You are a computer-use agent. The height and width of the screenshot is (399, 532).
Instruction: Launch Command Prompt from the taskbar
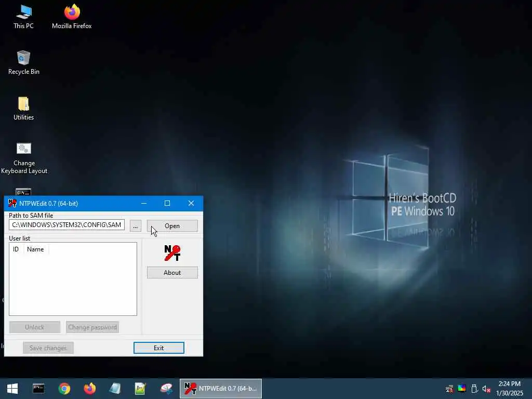click(38, 389)
